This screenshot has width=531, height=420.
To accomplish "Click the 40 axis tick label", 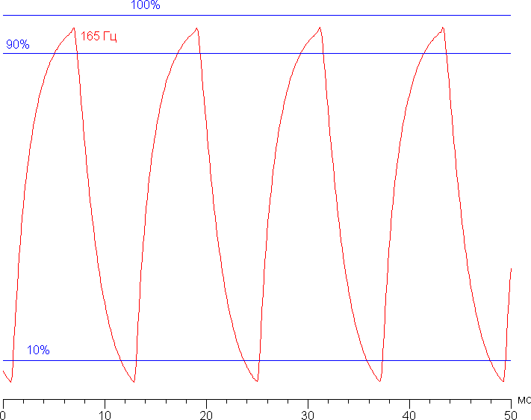I will 409,416.
